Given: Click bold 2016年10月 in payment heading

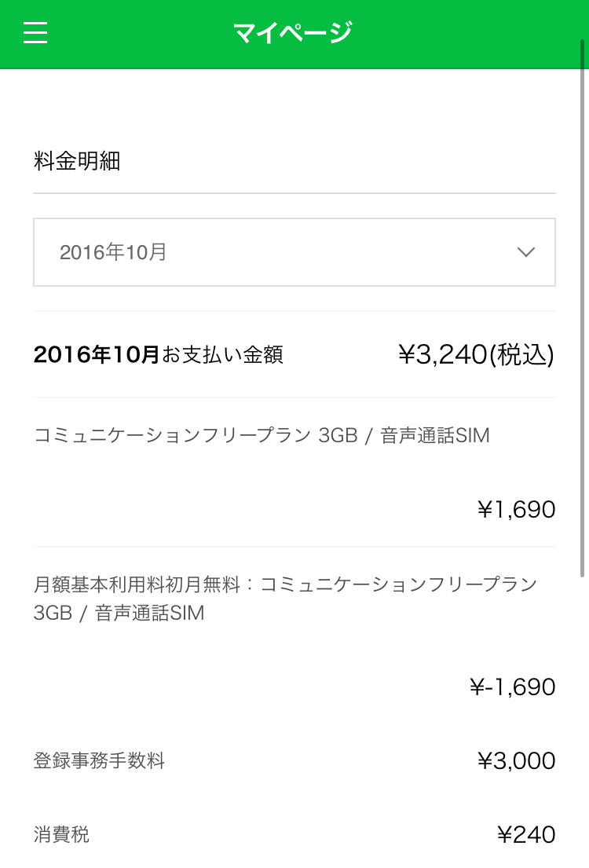Looking at the screenshot, I should pos(97,355).
